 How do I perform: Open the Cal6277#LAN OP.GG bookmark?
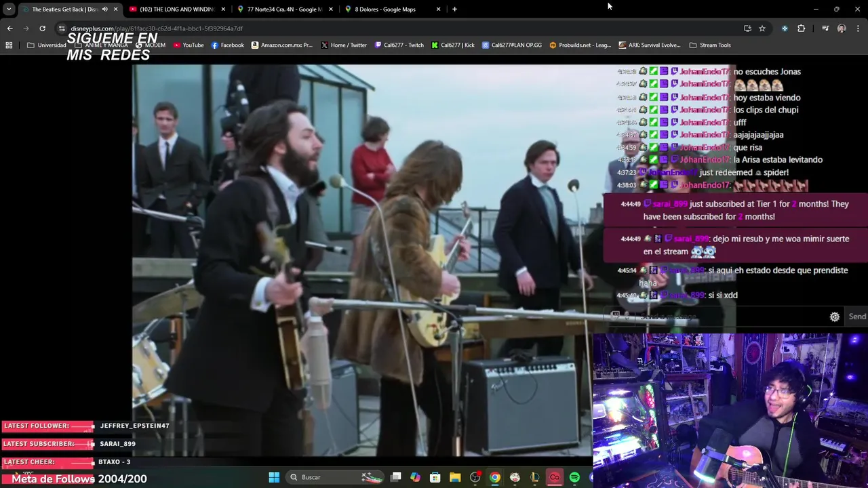[x=513, y=45]
